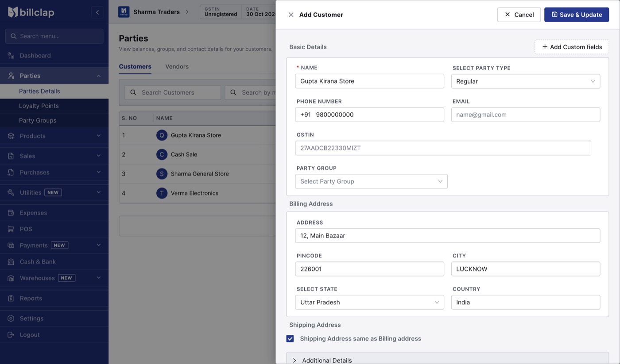Click Cash Sale customer name

point(184,154)
